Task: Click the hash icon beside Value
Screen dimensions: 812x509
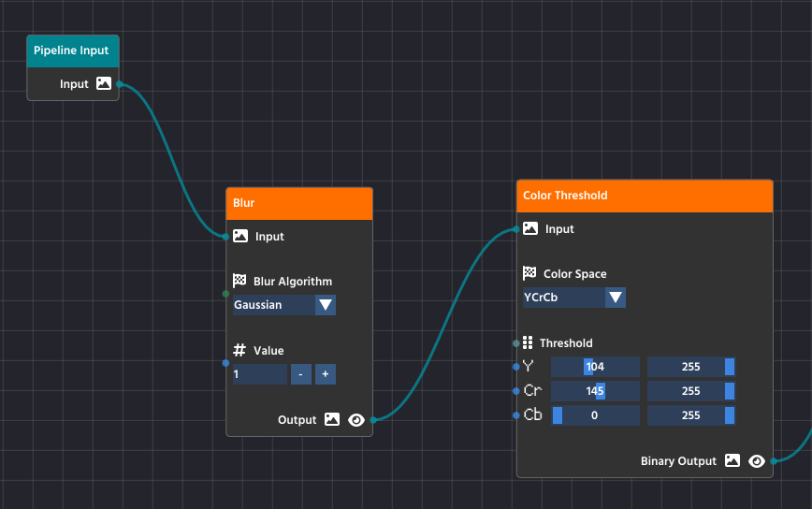Action: click(x=239, y=350)
